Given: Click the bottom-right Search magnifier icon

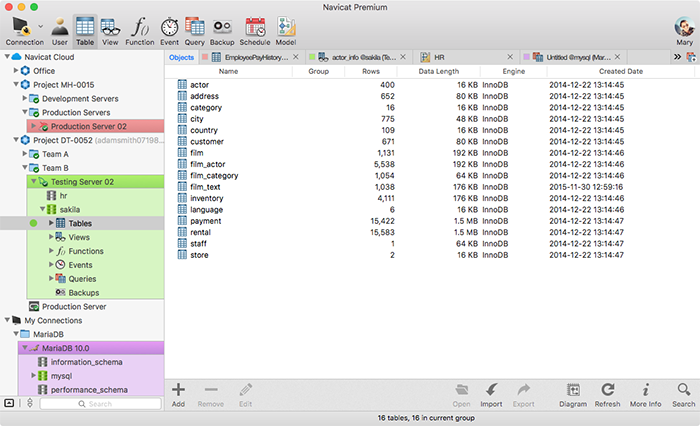Looking at the screenshot, I should [x=684, y=390].
